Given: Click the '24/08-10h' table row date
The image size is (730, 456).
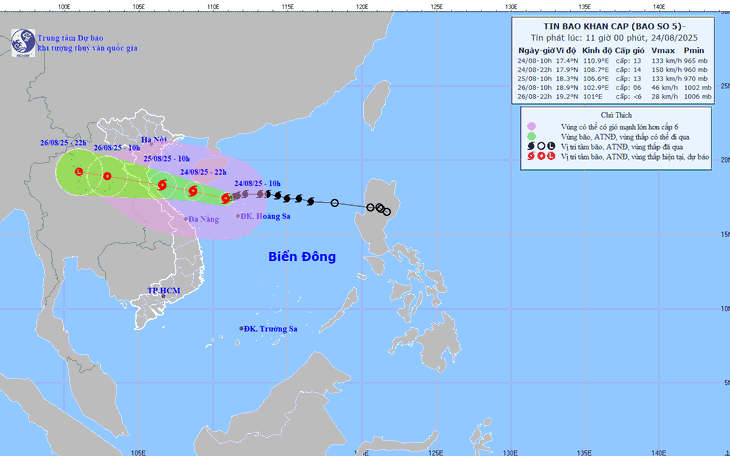Looking at the screenshot, I should point(535,61).
